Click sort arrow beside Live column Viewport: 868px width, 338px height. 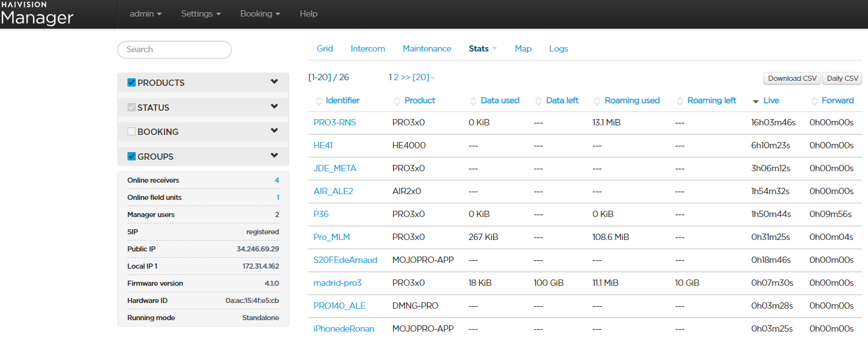(756, 101)
